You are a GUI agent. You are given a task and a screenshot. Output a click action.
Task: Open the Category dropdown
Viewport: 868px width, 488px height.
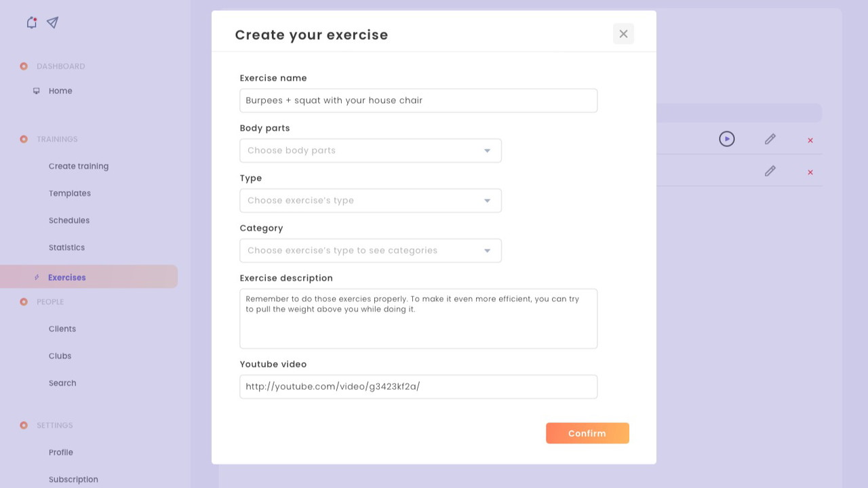pyautogui.click(x=370, y=251)
